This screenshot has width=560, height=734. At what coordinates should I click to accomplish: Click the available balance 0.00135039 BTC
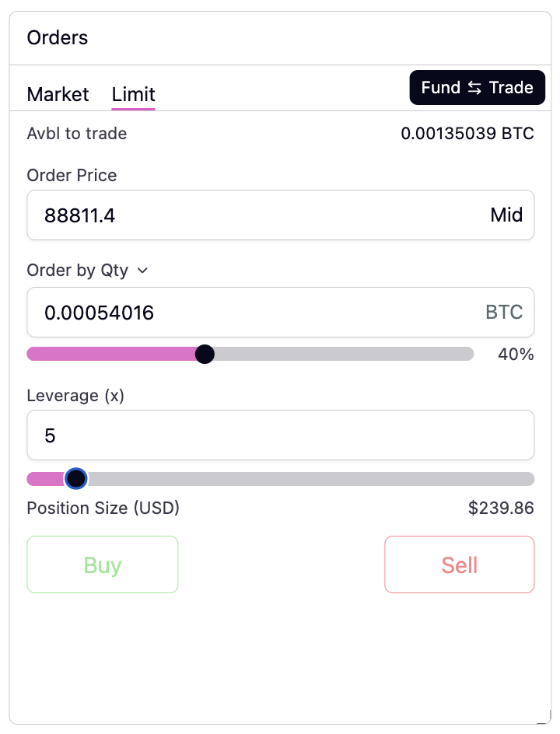467,134
